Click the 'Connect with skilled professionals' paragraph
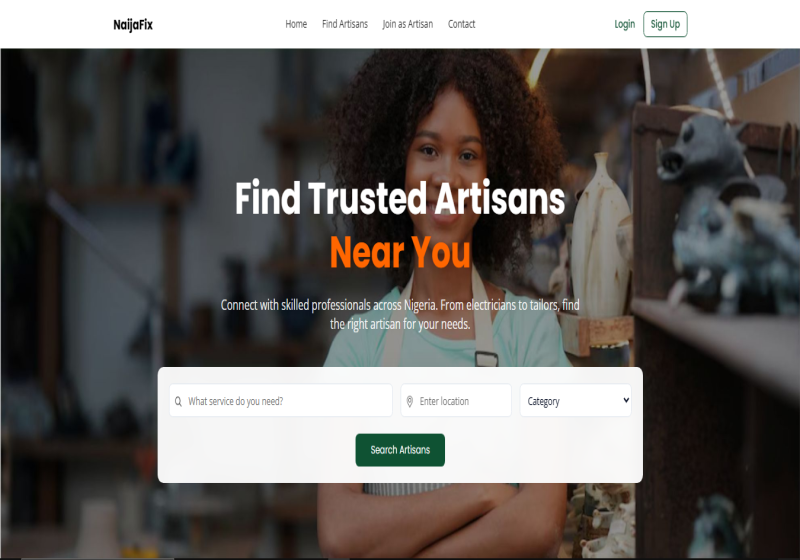The image size is (800, 560). coord(400,314)
